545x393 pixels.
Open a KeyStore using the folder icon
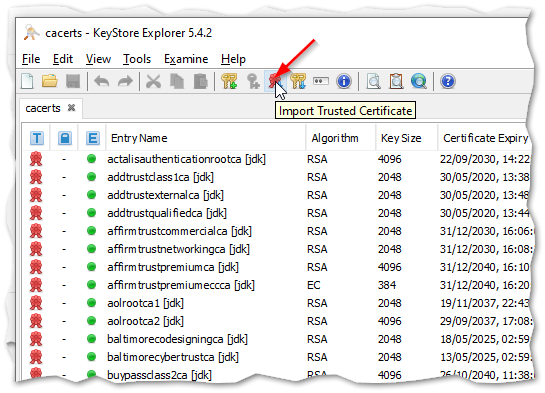(50, 81)
